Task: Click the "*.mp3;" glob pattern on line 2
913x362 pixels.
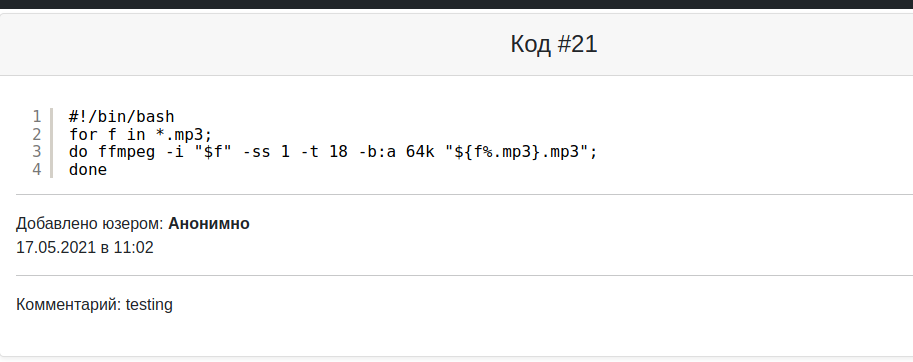Action: (x=184, y=134)
